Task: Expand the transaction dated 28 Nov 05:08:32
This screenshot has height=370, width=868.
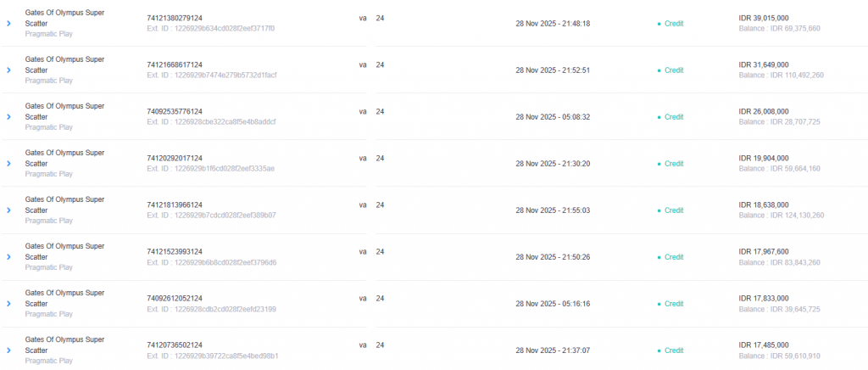Action: point(8,117)
